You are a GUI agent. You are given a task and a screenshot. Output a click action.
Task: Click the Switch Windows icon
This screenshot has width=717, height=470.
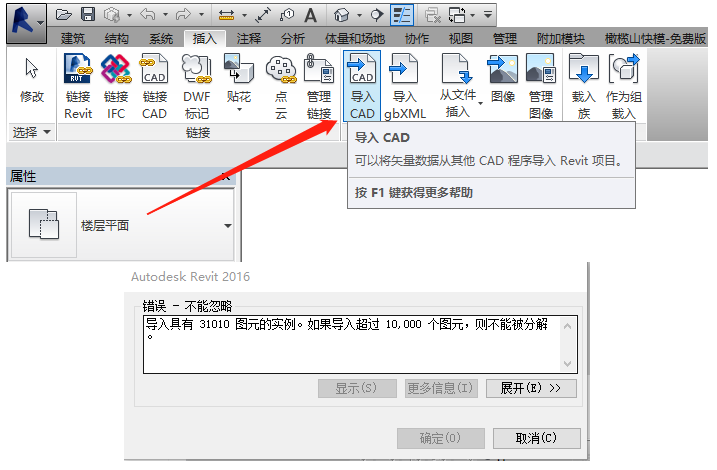(x=457, y=15)
